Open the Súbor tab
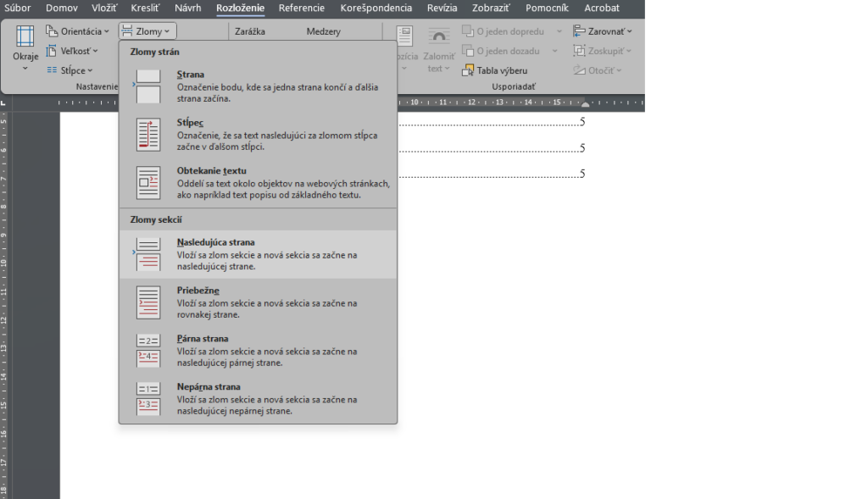 click(x=17, y=8)
